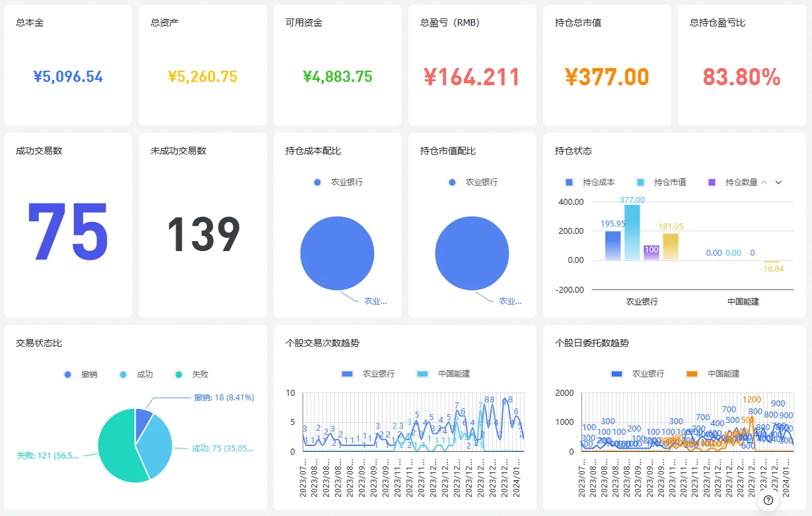The image size is (812, 516).
Task: Click the help question mark icon
Action: coord(768,500)
